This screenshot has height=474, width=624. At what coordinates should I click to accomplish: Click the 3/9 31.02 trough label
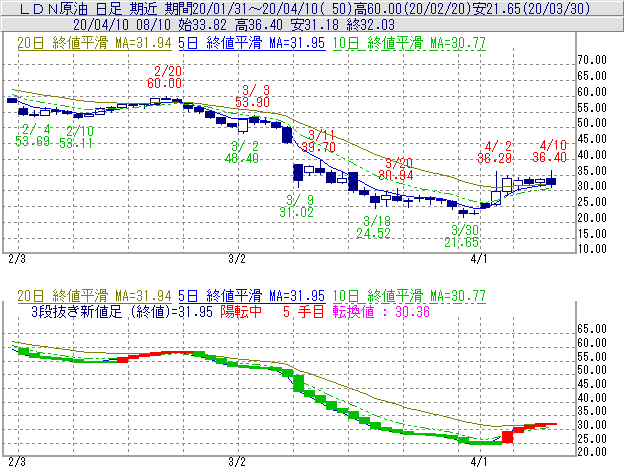pyautogui.click(x=296, y=206)
